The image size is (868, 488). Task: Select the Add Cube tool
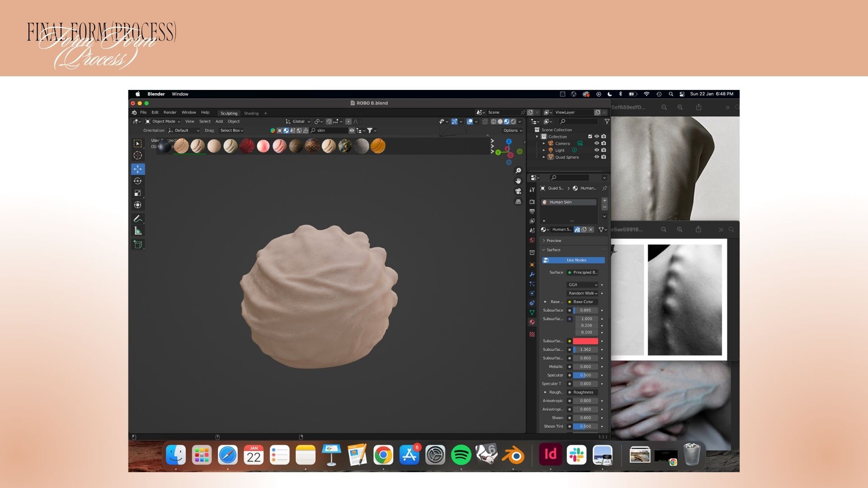[138, 244]
